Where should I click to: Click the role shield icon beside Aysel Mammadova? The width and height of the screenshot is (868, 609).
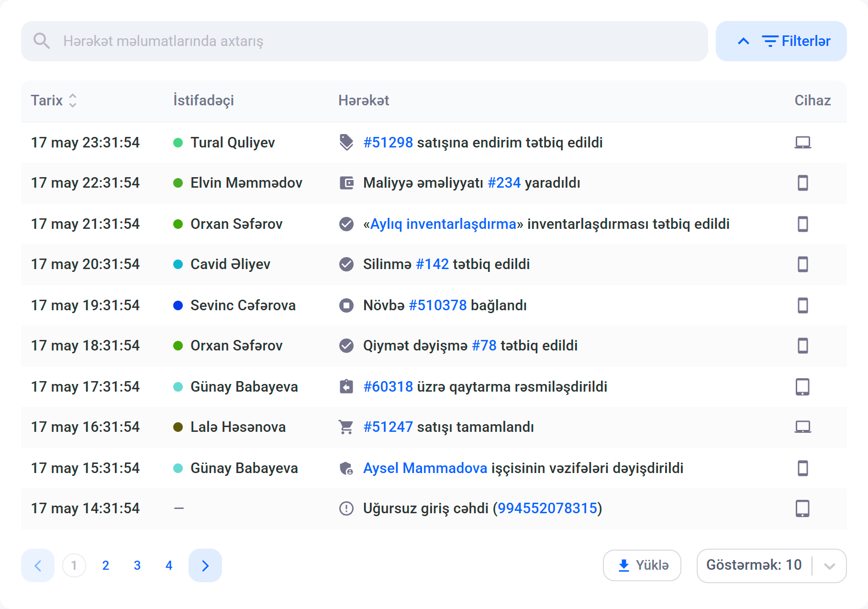(346, 468)
